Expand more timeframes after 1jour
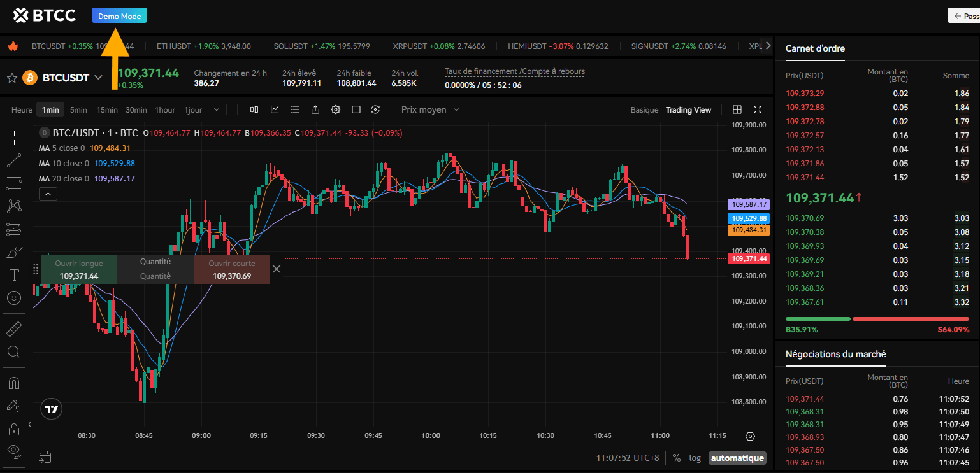 point(217,109)
